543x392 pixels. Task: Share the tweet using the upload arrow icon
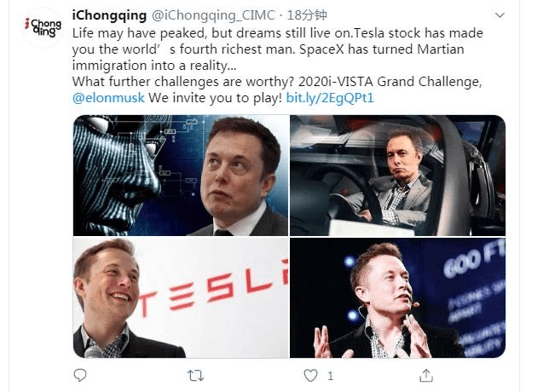pos(426,375)
